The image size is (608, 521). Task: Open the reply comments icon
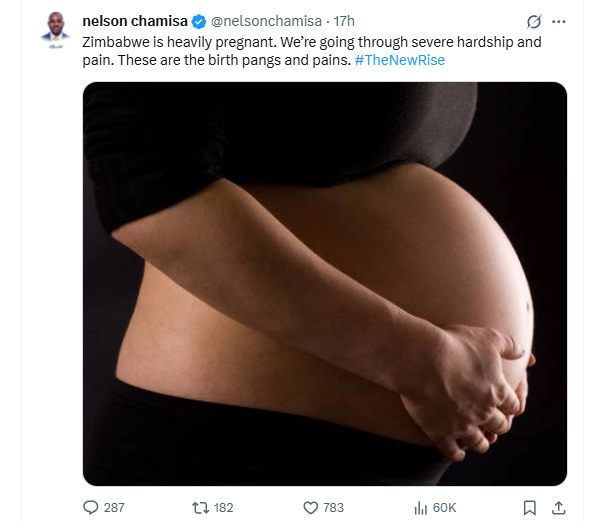click(x=91, y=507)
